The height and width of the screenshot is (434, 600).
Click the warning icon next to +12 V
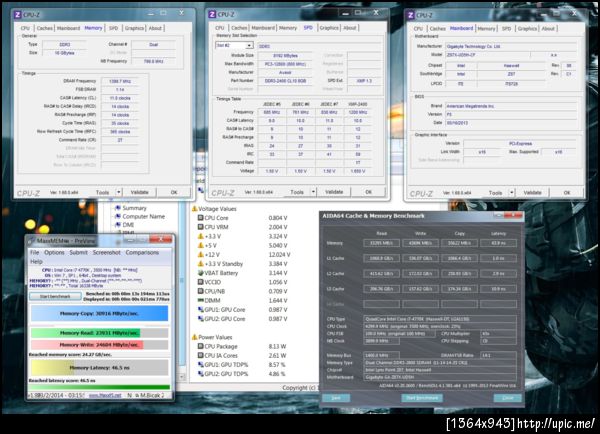[x=200, y=255]
